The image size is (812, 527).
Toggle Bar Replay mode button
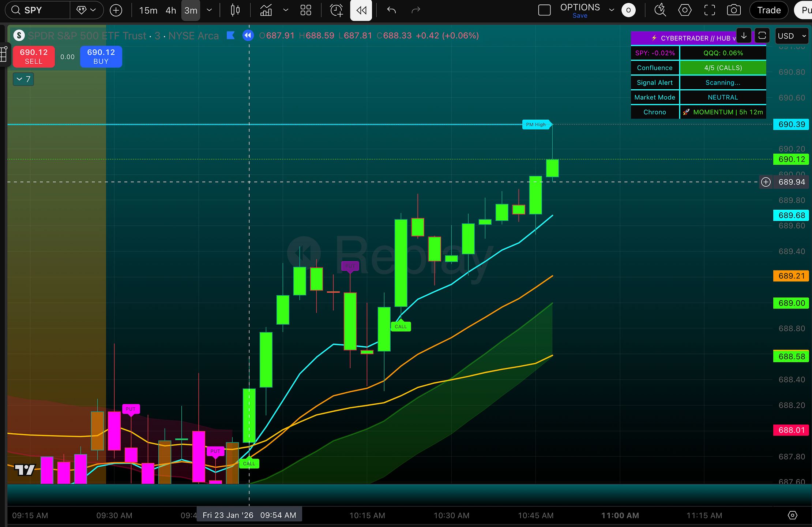click(x=361, y=10)
